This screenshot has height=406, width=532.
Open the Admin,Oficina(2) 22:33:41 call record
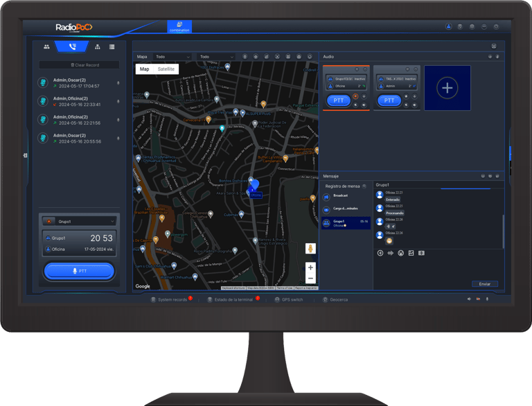(78, 101)
